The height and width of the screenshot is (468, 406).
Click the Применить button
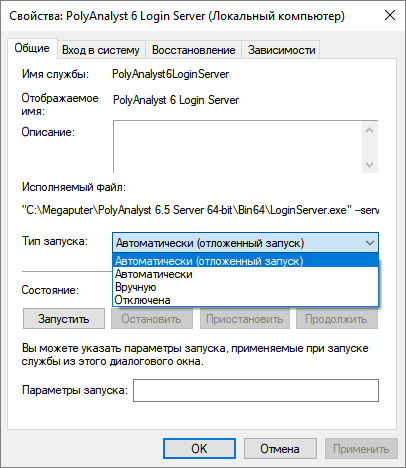coord(361,449)
